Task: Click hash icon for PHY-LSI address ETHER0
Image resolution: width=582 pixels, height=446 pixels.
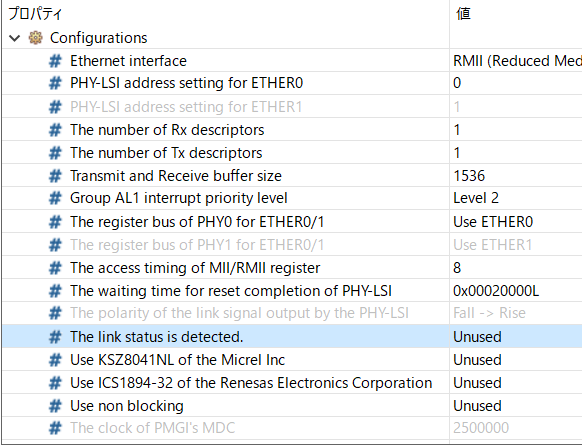Action: (x=55, y=83)
